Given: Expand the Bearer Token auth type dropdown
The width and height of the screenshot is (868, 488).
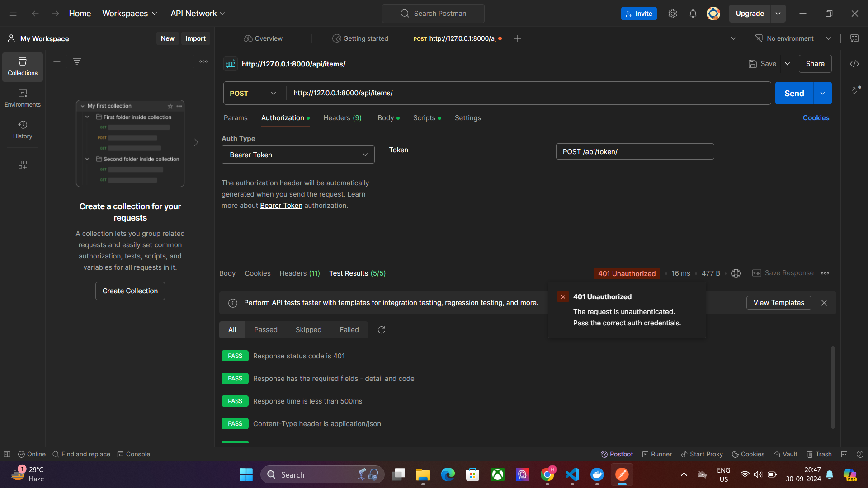Looking at the screenshot, I should pos(298,155).
